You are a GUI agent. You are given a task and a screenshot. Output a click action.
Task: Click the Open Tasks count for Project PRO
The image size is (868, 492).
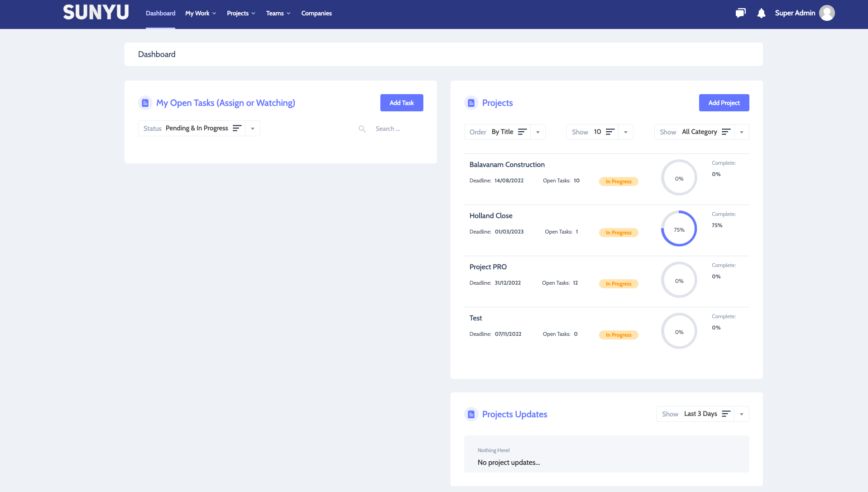pyautogui.click(x=575, y=283)
